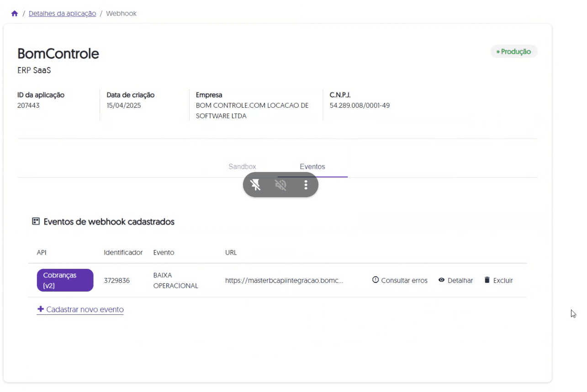
Task: Click Cadastrar novo evento link
Action: point(80,309)
